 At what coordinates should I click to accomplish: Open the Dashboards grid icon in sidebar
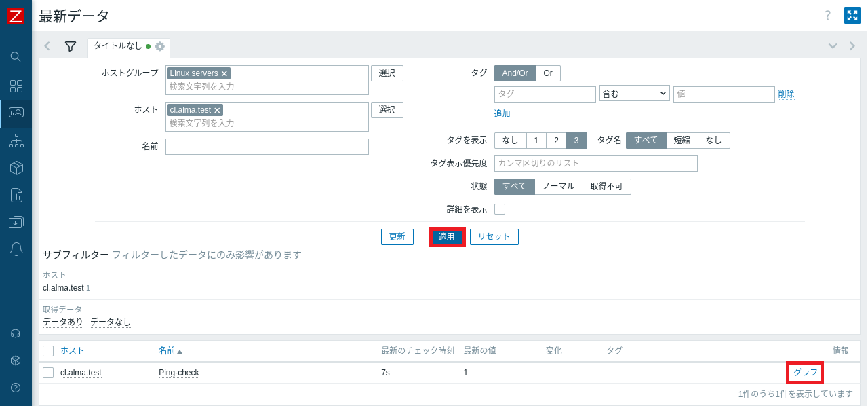pyautogui.click(x=16, y=86)
